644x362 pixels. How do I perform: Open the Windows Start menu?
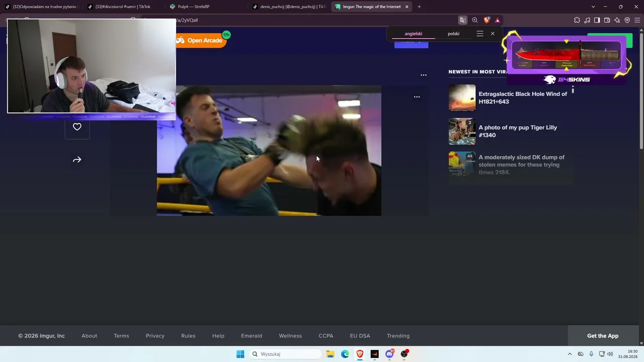point(240,354)
